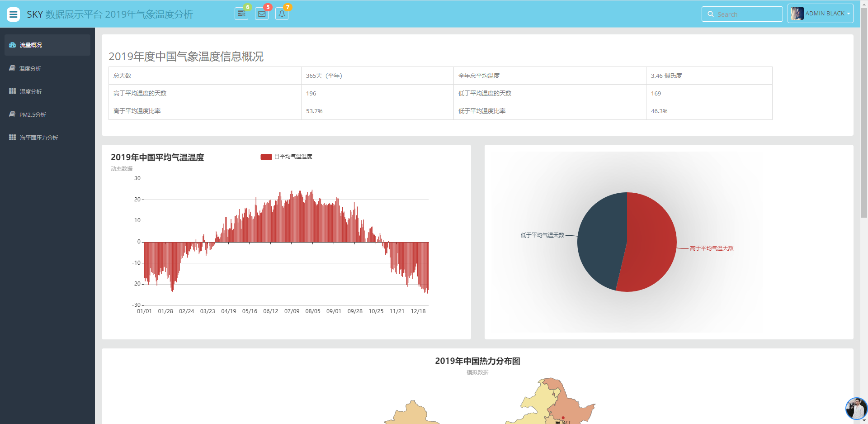Open PM2.5分析 sidebar menu item

47,114
